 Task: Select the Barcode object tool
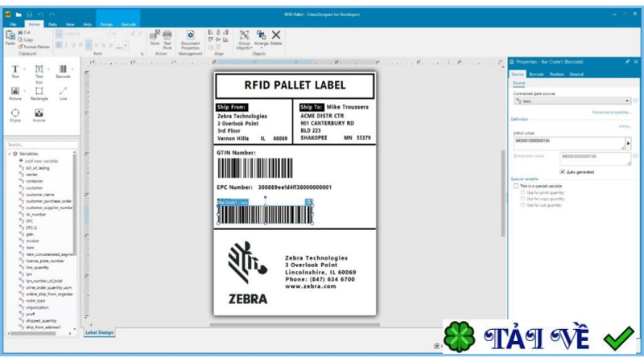[x=63, y=71]
